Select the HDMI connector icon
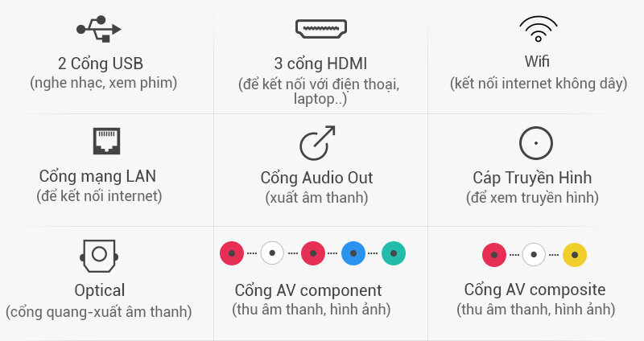Viewport: 644px width, 341px height. point(321,29)
